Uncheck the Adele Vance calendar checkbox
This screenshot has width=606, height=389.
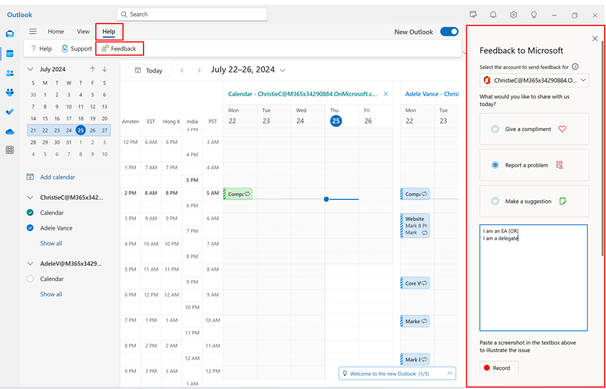pos(30,228)
